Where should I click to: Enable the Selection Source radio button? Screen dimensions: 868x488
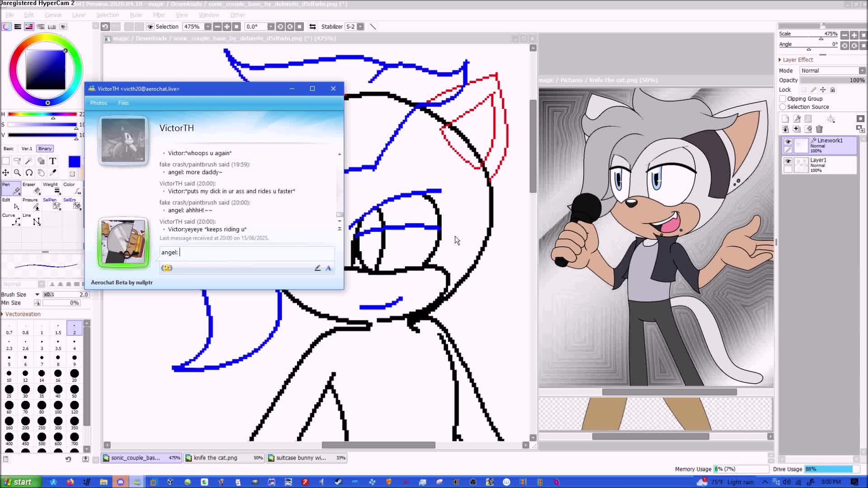tap(783, 107)
